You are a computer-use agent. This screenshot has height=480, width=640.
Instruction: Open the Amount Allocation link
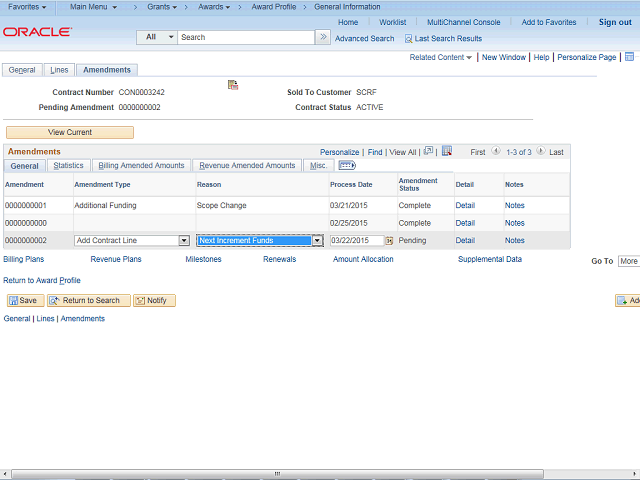(363, 259)
